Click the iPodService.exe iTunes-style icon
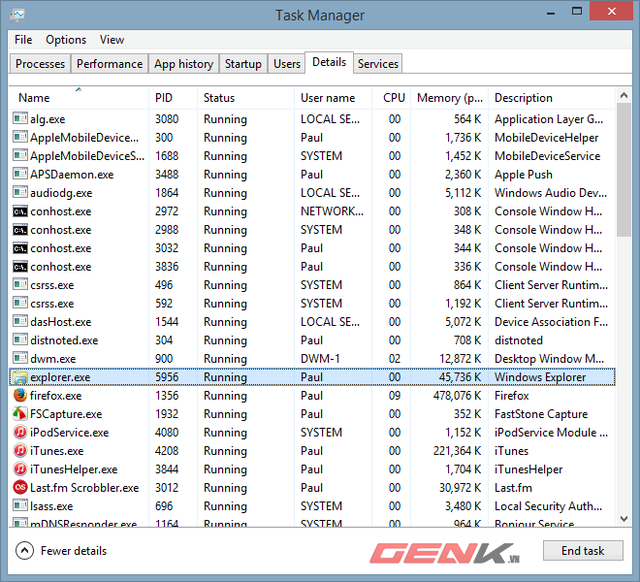Image resolution: width=640 pixels, height=582 pixels. (x=20, y=432)
